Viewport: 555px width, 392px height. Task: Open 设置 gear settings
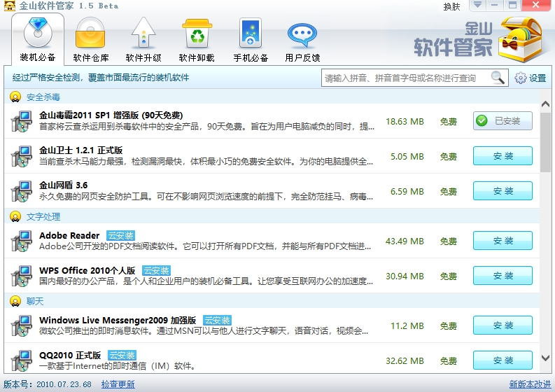coord(531,78)
